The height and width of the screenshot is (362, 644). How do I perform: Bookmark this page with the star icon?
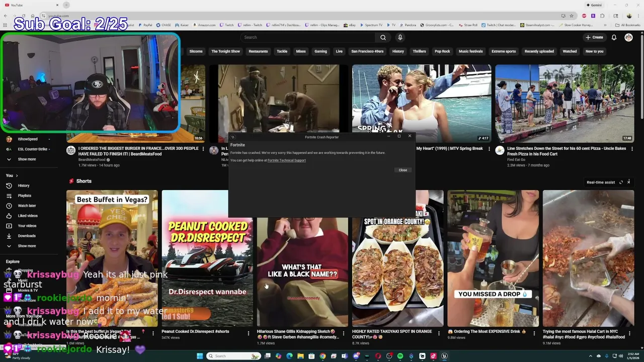pyautogui.click(x=572, y=16)
